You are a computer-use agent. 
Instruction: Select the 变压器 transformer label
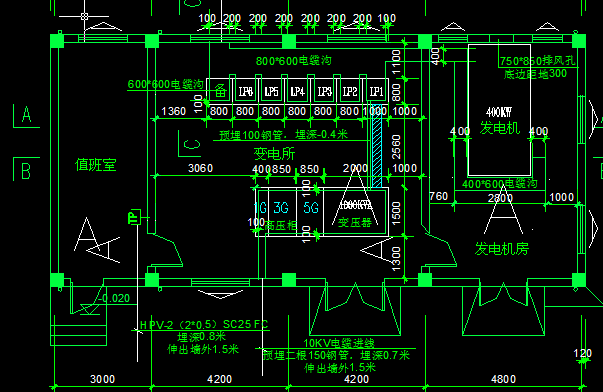click(355, 222)
